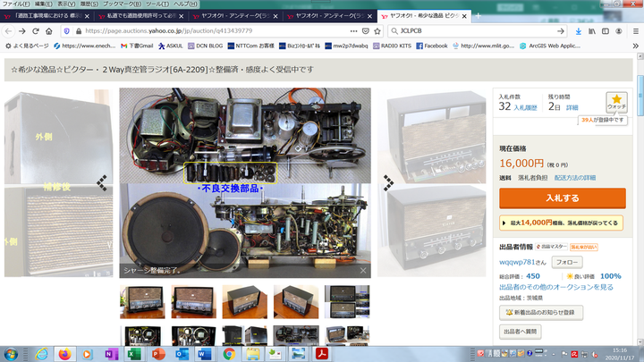Open the 入札履歴 bid history link

pyautogui.click(x=525, y=106)
